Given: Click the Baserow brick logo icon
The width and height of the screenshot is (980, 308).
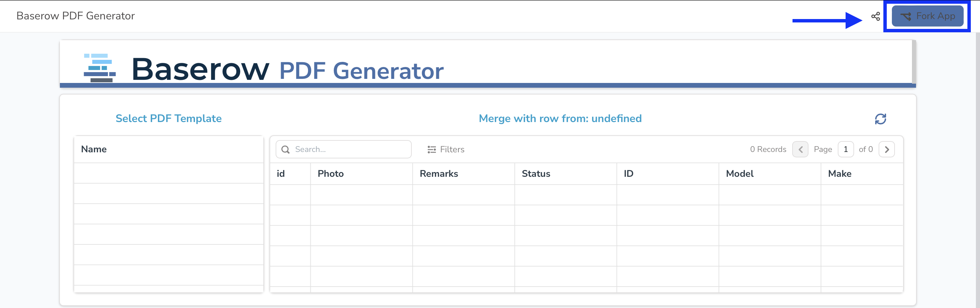Looking at the screenshot, I should tap(99, 68).
